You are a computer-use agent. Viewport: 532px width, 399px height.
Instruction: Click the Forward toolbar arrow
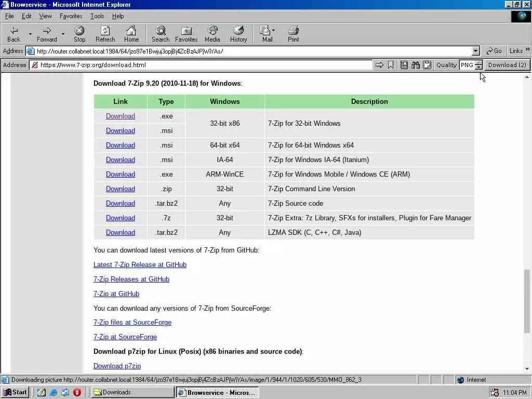pyautogui.click(x=47, y=34)
